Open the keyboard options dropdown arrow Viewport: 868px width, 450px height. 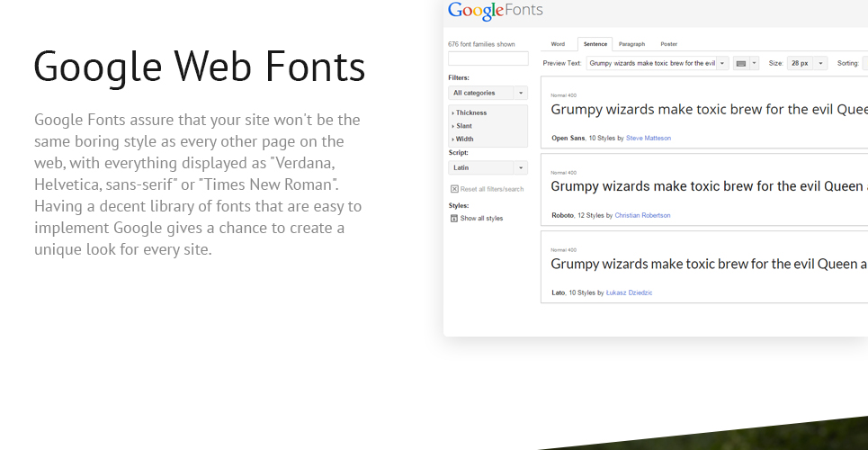[x=754, y=63]
